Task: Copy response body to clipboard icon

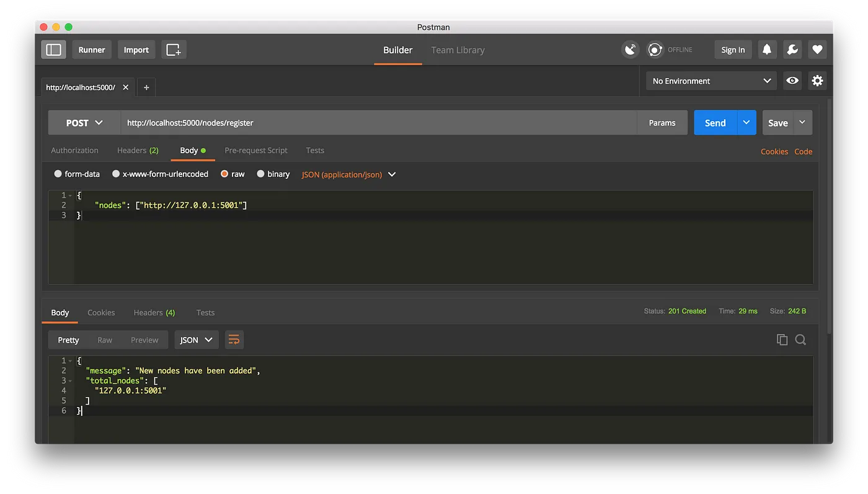Action: pos(782,339)
